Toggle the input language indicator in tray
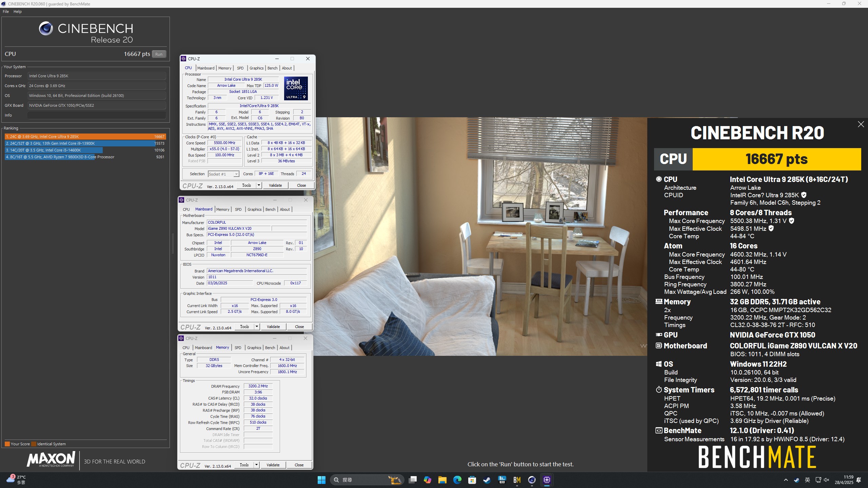The height and width of the screenshot is (488, 868). (807, 480)
